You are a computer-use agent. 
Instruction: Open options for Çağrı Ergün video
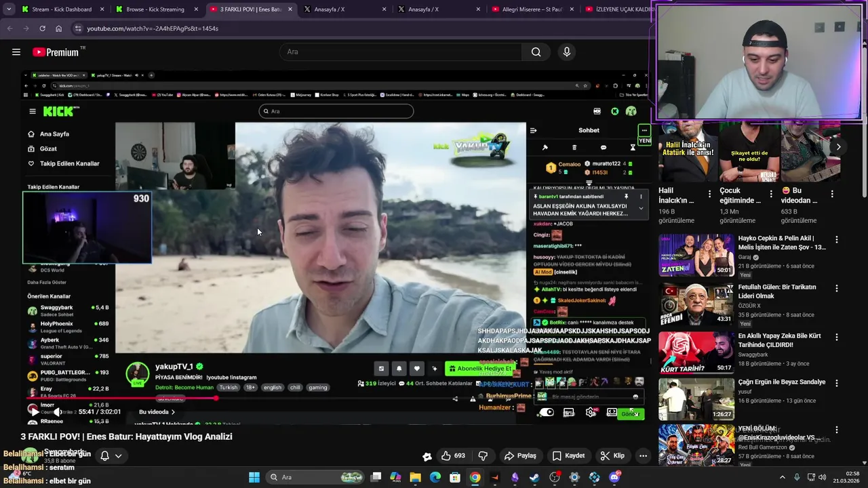837,382
